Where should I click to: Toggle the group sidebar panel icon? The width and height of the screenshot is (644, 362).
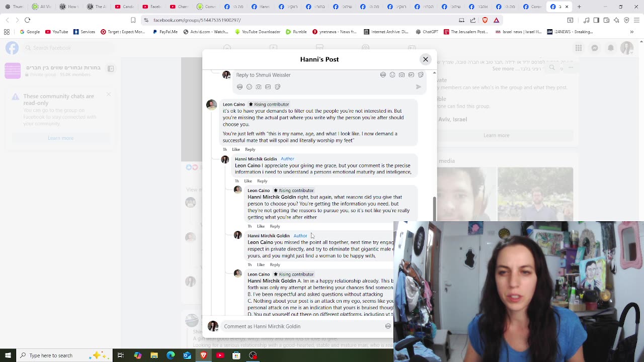click(111, 68)
